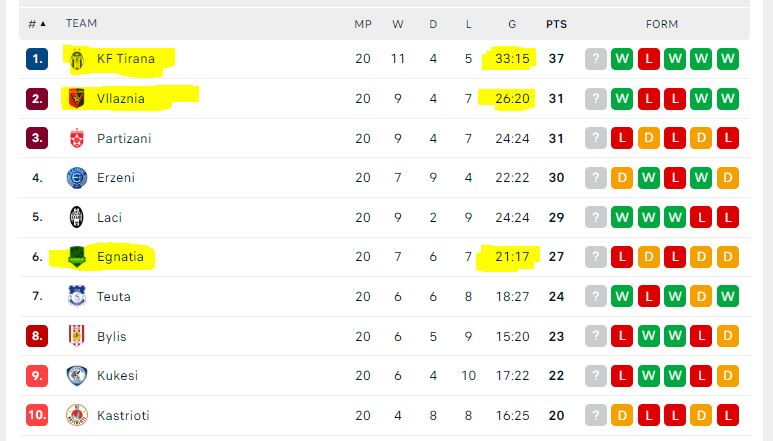Sort standings by MP column header

coord(363,24)
